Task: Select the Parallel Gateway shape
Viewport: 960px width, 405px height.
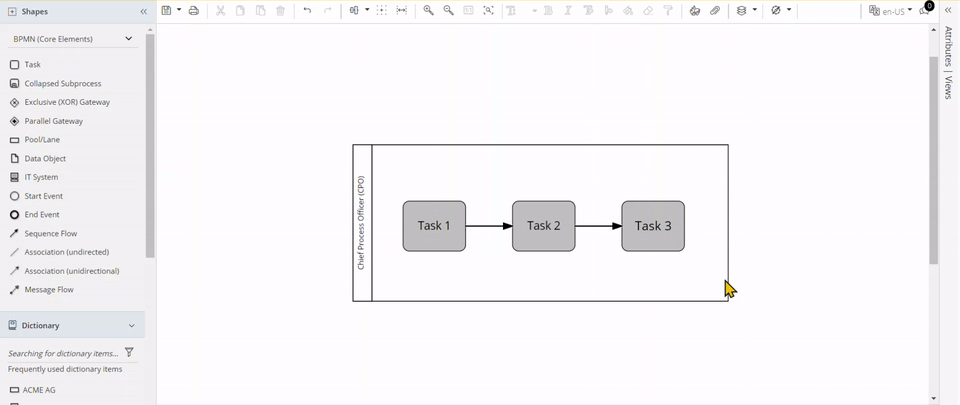Action: pos(54,121)
